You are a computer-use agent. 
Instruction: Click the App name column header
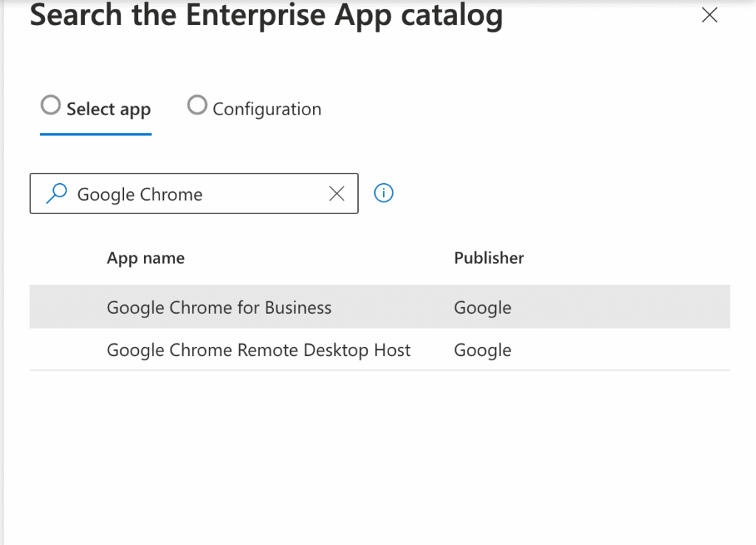point(145,258)
